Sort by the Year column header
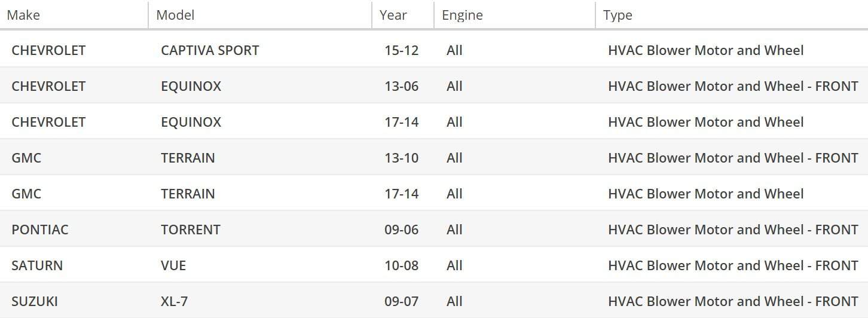Screen dimensions: 868x318 [x=393, y=16]
